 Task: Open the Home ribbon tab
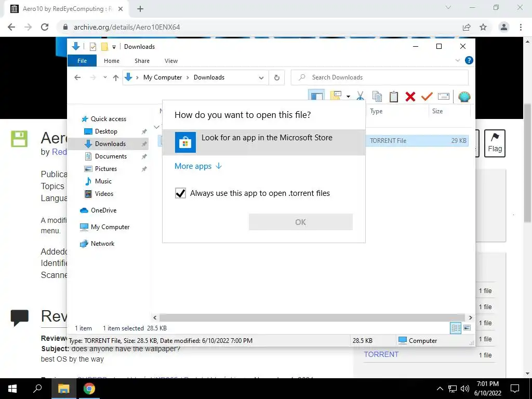pos(112,61)
